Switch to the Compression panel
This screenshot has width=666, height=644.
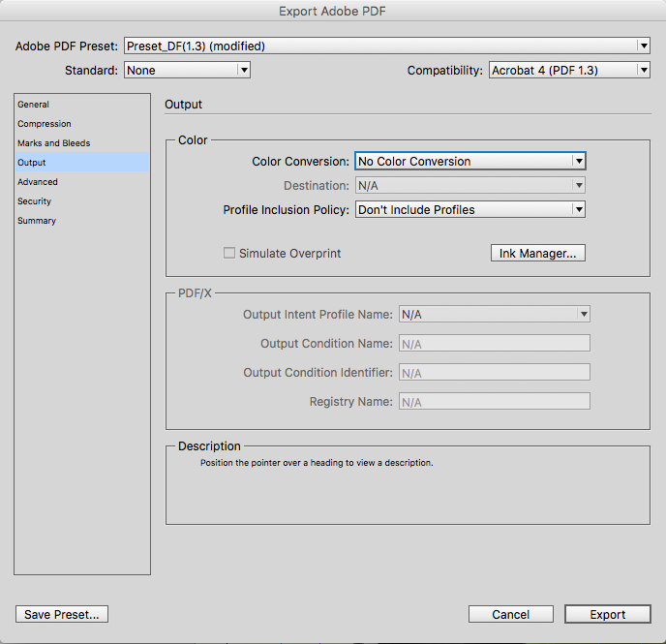click(x=82, y=124)
